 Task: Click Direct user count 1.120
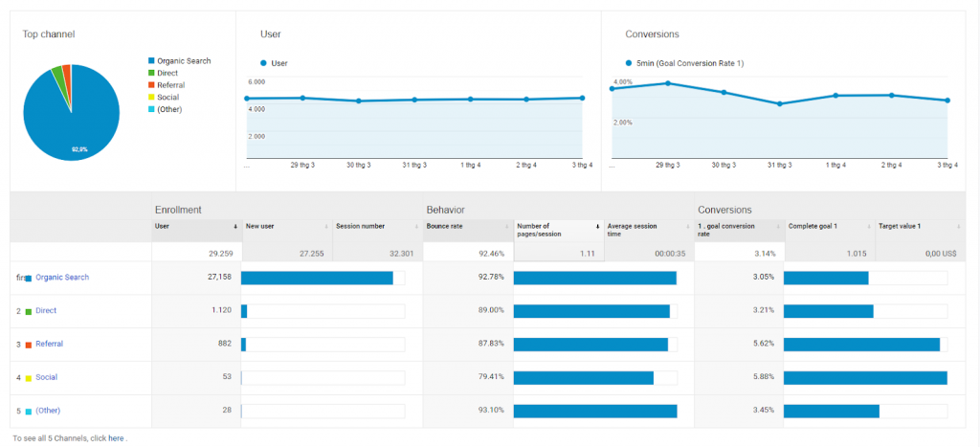(222, 310)
